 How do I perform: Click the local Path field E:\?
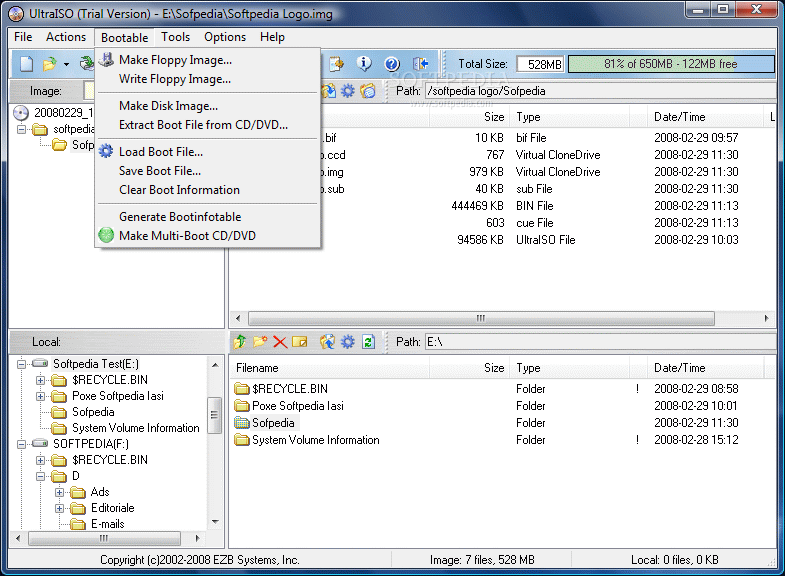[x=599, y=342]
